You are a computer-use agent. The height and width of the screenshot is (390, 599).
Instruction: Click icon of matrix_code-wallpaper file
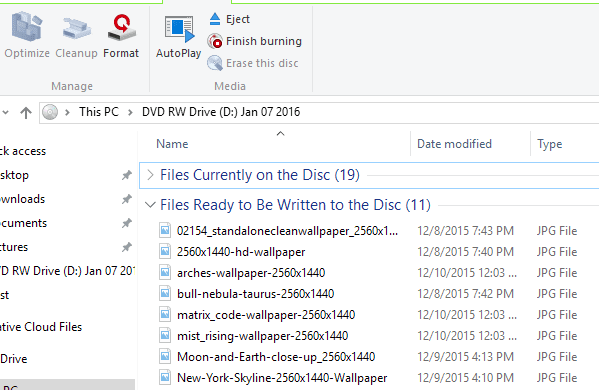click(165, 314)
